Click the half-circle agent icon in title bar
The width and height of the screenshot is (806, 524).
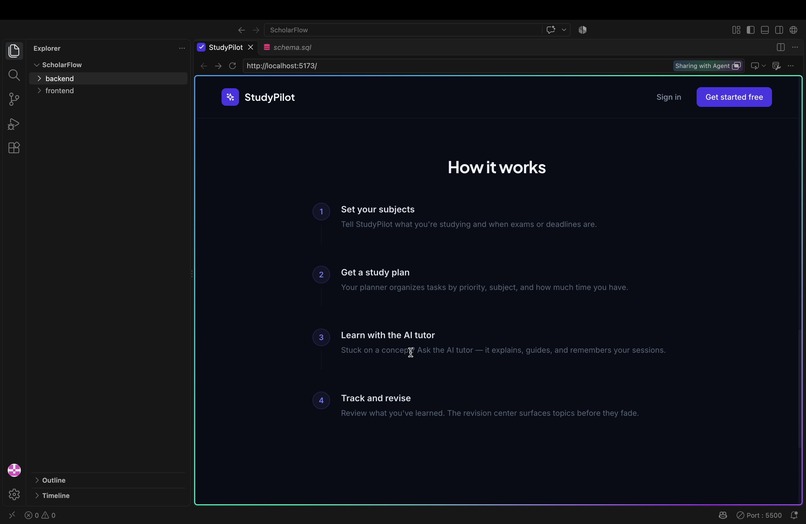582,30
